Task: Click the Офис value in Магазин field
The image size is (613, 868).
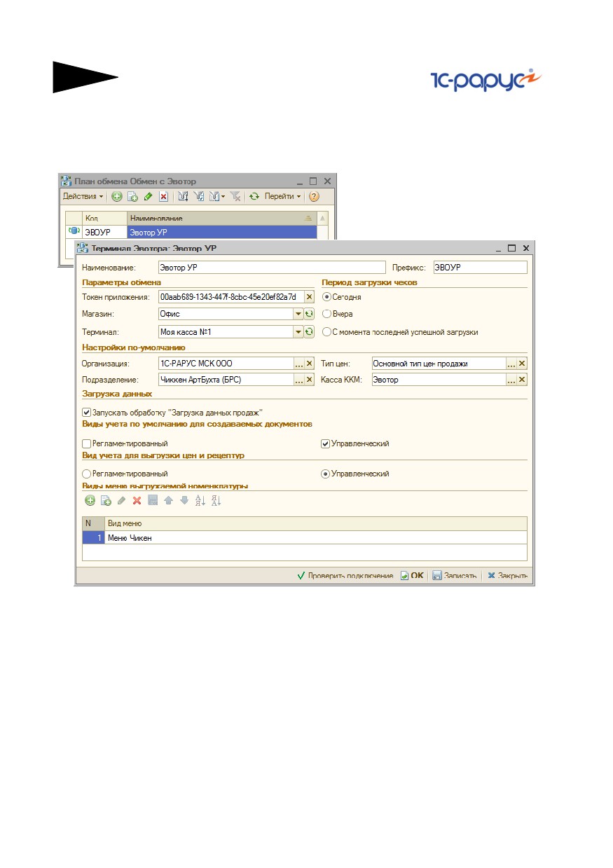Action: pyautogui.click(x=226, y=314)
